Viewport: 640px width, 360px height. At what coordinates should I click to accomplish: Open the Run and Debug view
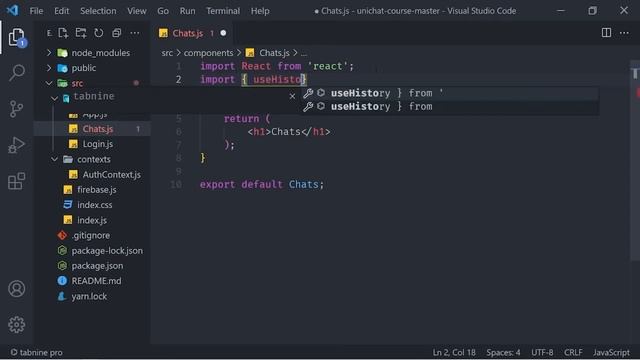pos(16,145)
